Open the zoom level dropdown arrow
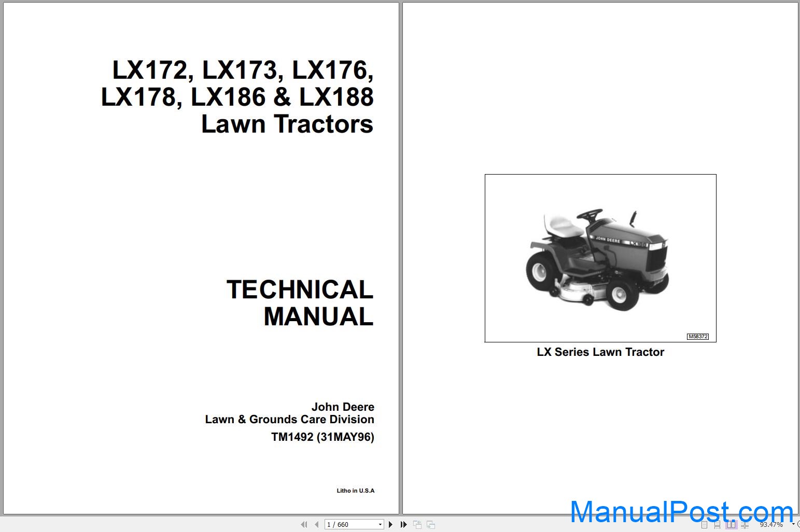 (x=793, y=524)
